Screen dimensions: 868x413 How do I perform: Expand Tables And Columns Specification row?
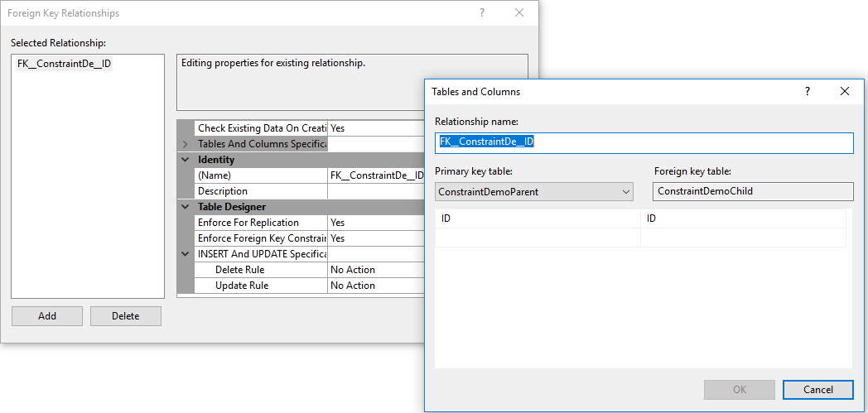click(x=186, y=145)
